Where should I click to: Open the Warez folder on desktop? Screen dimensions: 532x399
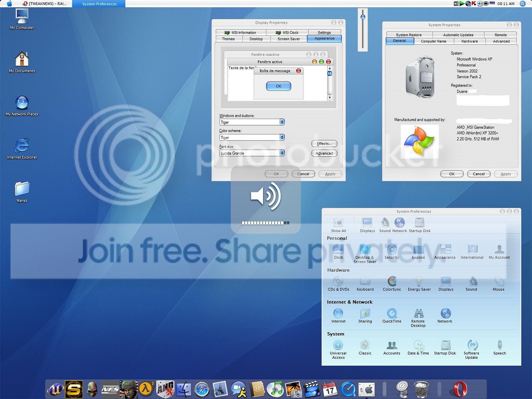(22, 191)
